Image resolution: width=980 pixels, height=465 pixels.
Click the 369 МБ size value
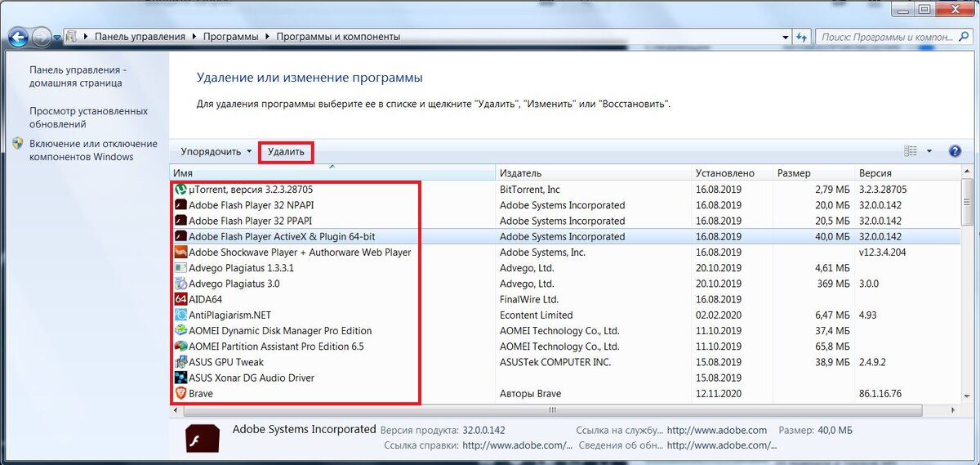click(833, 284)
